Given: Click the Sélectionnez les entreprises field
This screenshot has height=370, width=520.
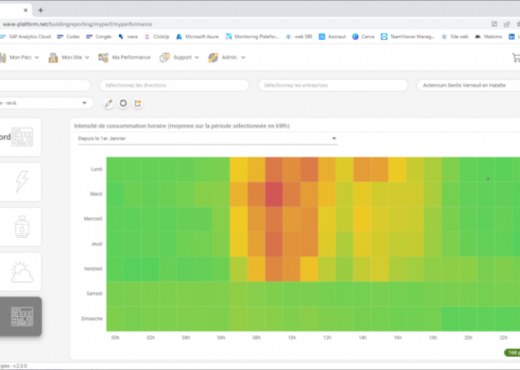Looking at the screenshot, I should [333, 85].
